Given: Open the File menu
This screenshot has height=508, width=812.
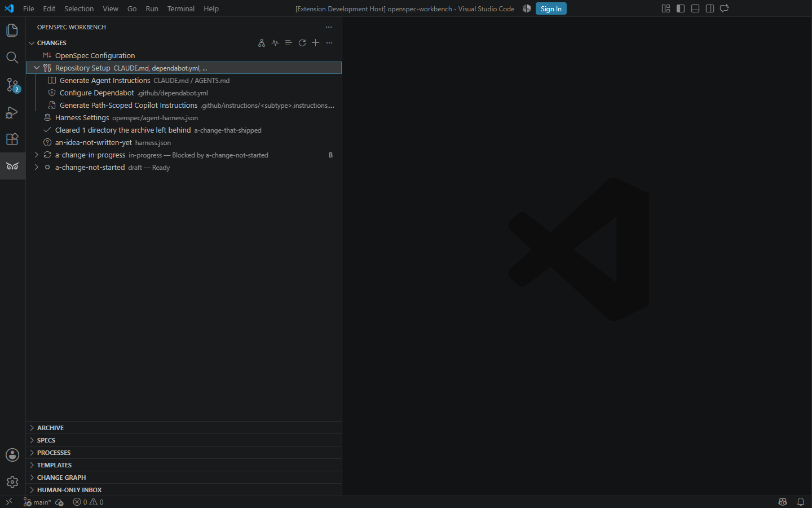Looking at the screenshot, I should click(x=29, y=8).
